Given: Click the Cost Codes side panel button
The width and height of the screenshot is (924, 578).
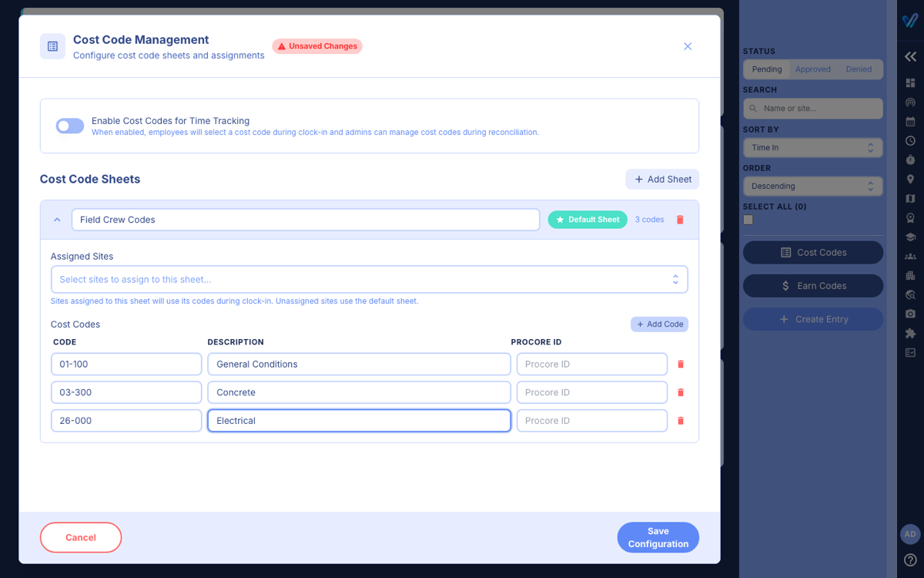Looking at the screenshot, I should click(x=813, y=253).
